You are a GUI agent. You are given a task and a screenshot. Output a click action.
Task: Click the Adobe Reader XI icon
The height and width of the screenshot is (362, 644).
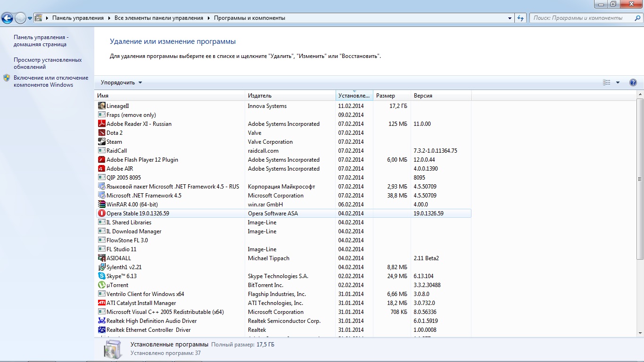101,124
